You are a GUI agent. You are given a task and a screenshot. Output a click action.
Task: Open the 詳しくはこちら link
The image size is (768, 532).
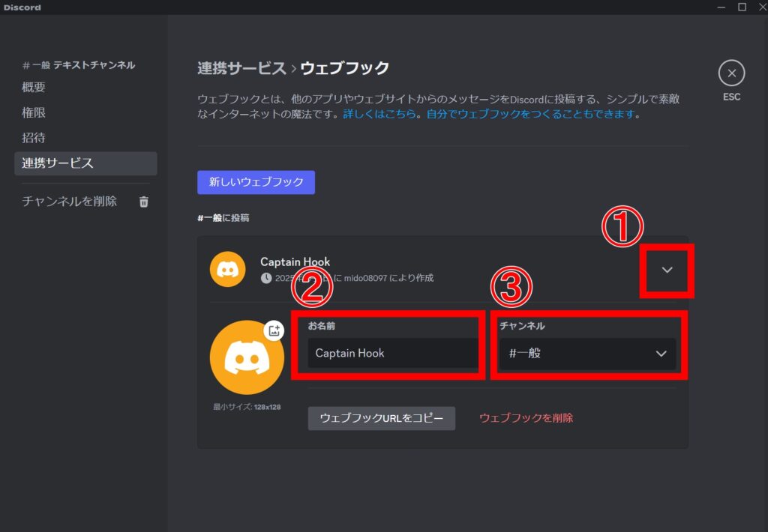tap(379, 114)
